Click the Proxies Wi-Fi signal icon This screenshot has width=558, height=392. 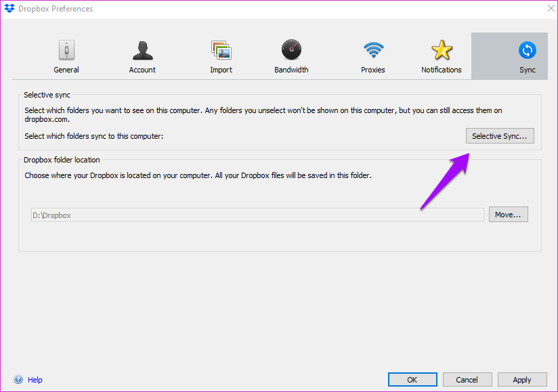(372, 50)
